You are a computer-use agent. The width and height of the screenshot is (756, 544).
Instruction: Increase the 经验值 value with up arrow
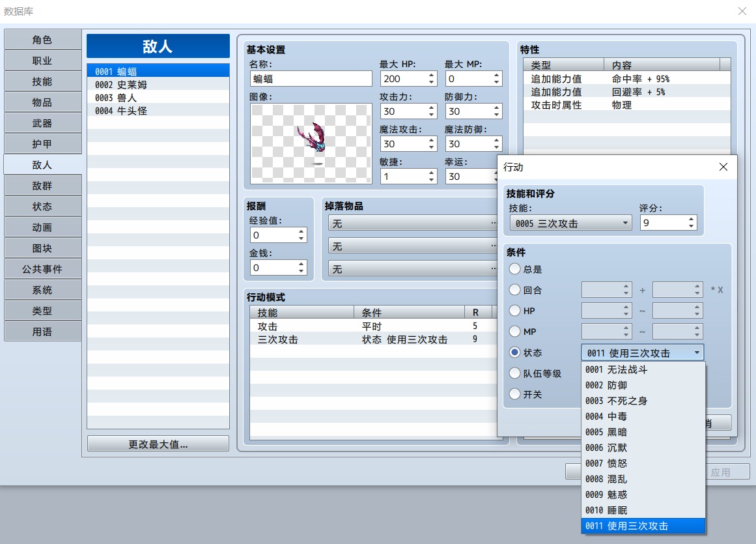[301, 232]
